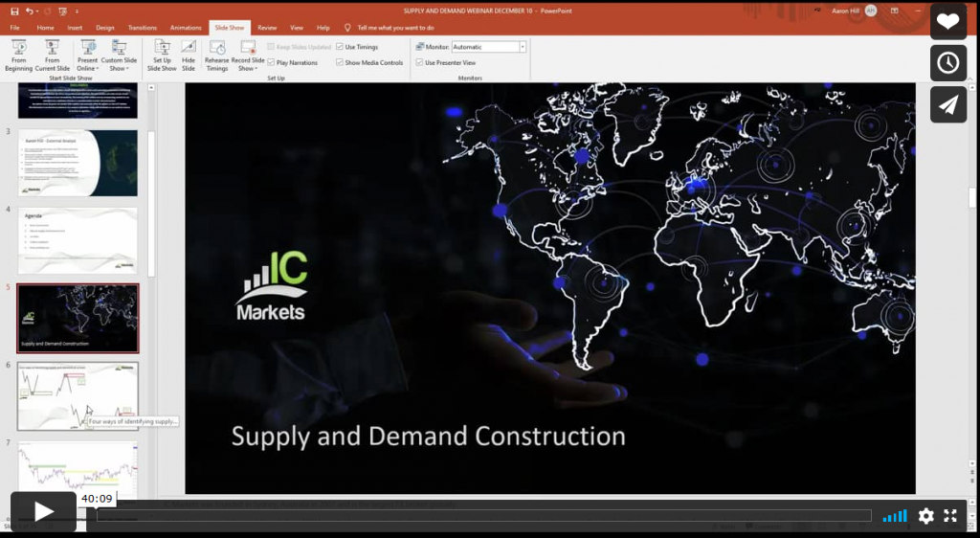The image size is (980, 538).
Task: Switch to the Design tab
Action: pyautogui.click(x=105, y=28)
